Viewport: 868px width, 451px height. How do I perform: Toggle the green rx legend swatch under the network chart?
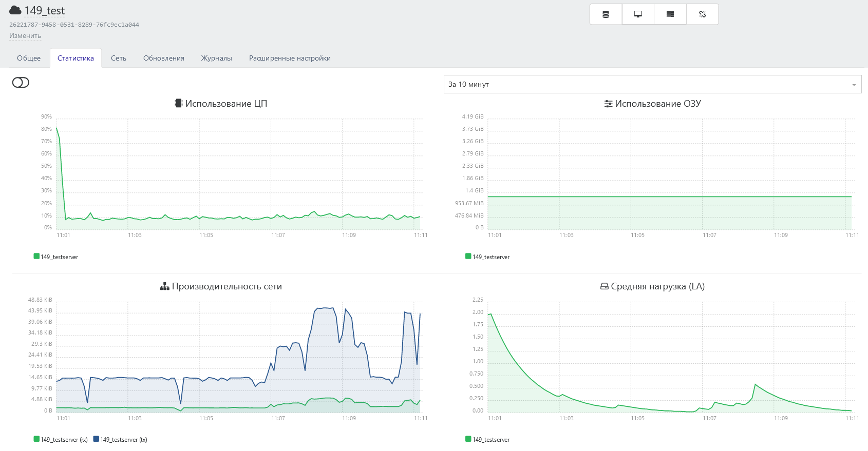(36, 439)
